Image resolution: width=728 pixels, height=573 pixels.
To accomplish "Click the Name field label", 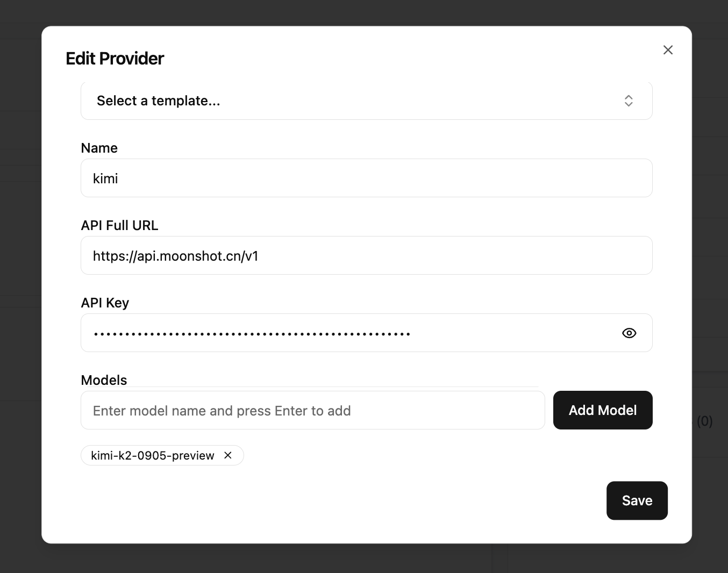I will point(99,148).
